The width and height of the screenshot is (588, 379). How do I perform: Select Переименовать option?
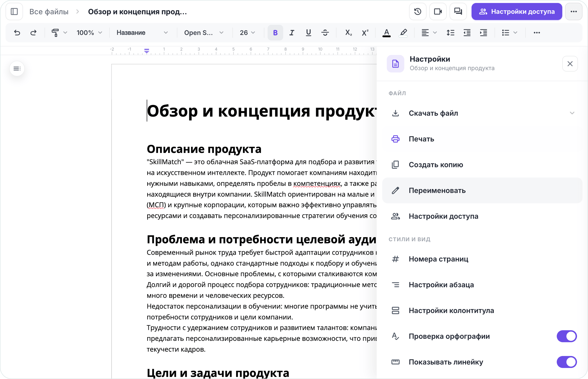coord(482,190)
